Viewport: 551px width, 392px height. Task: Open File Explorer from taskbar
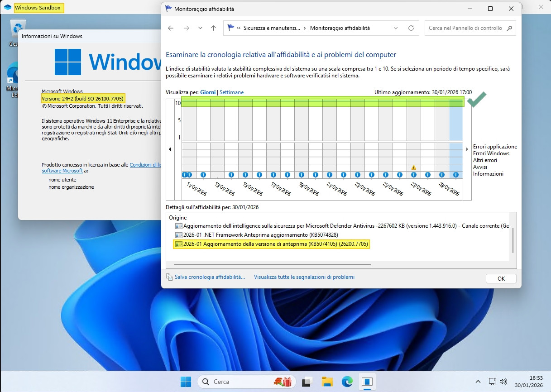click(x=327, y=382)
